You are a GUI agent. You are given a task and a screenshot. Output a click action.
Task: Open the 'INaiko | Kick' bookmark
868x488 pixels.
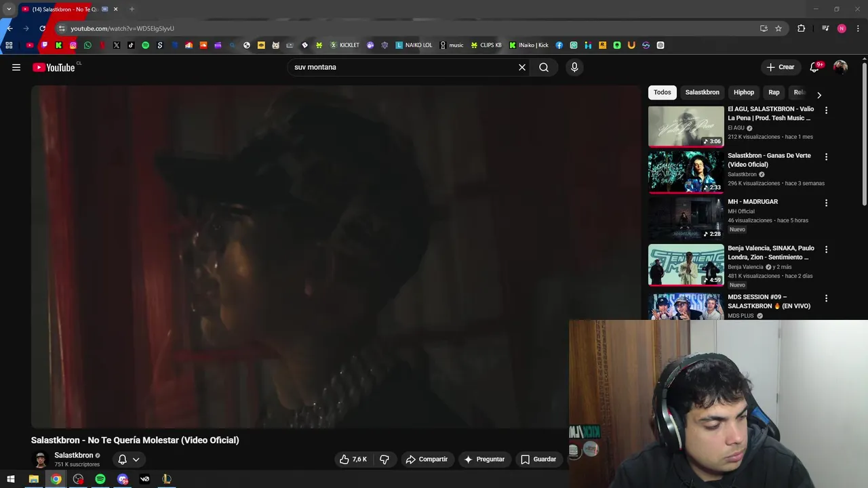point(529,45)
